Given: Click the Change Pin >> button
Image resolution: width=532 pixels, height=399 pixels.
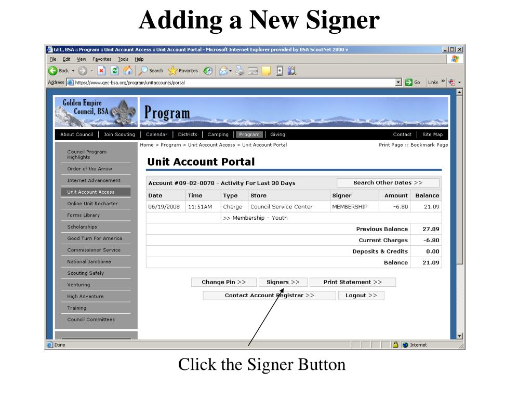Looking at the screenshot, I should (223, 282).
